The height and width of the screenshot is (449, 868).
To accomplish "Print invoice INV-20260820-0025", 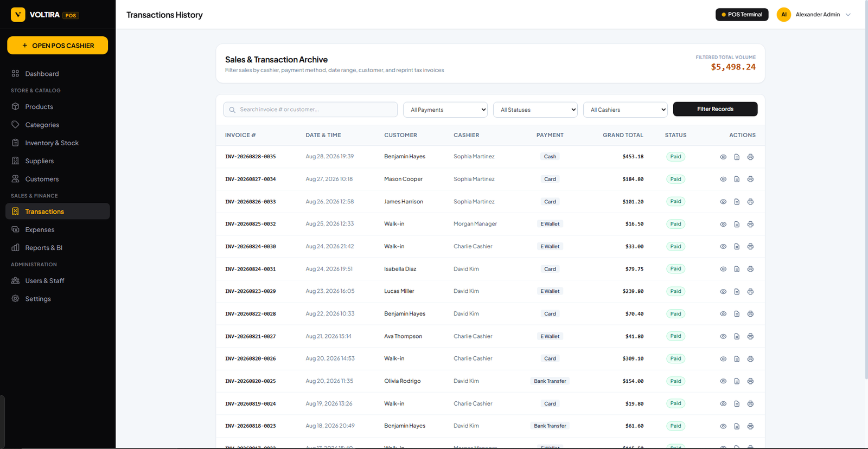I will click(750, 381).
